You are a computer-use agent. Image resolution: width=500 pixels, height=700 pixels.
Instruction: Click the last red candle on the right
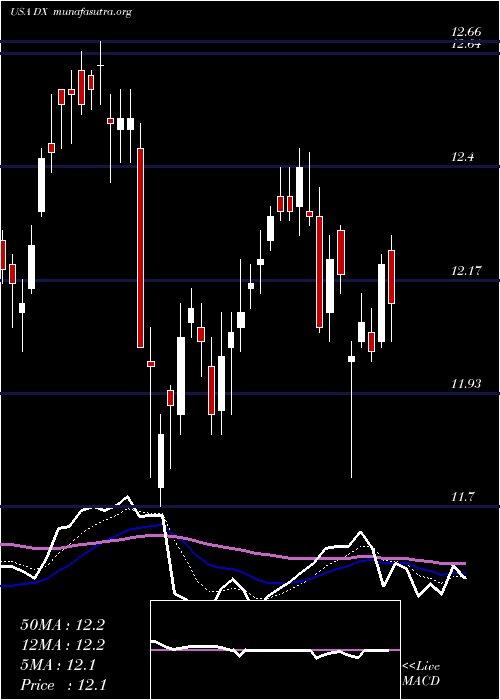pyautogui.click(x=392, y=277)
